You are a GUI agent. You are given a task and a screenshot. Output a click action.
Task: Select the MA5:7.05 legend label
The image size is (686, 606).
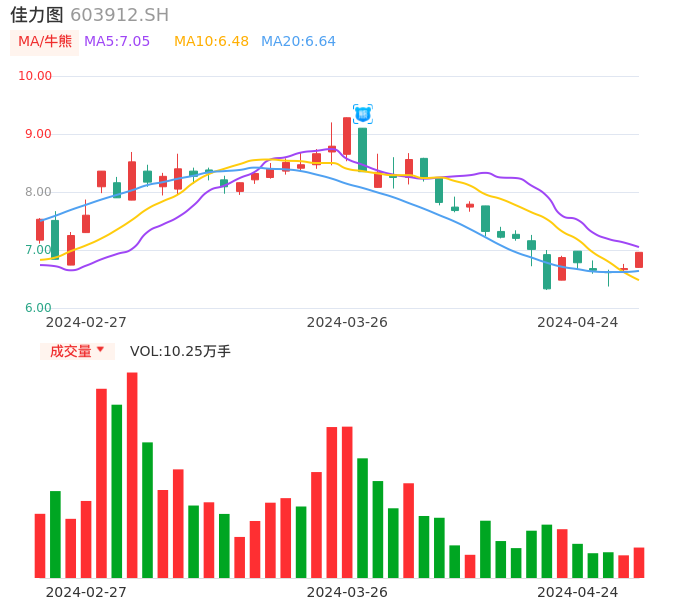117,42
